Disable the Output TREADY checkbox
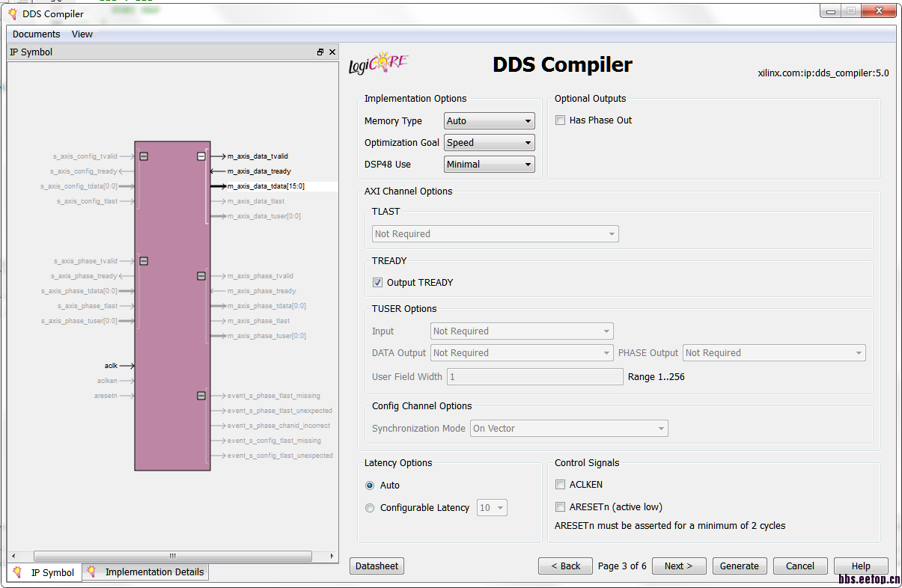Screen dimensions: 902x588 click(x=378, y=282)
